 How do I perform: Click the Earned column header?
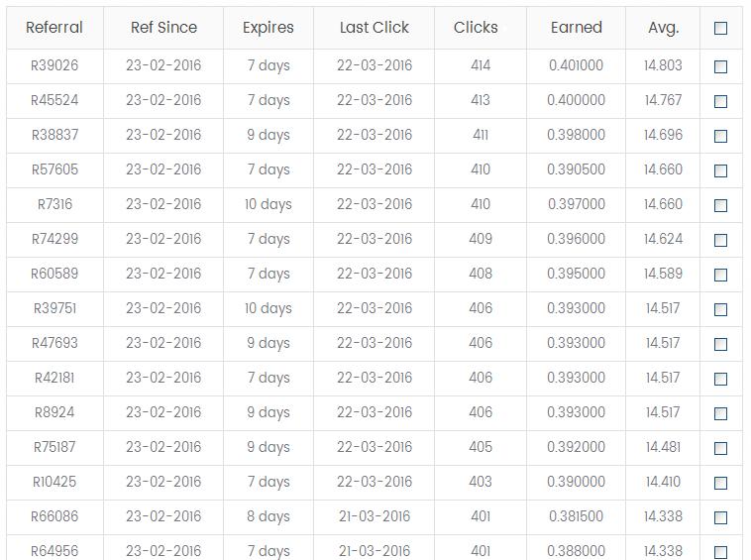(x=576, y=28)
